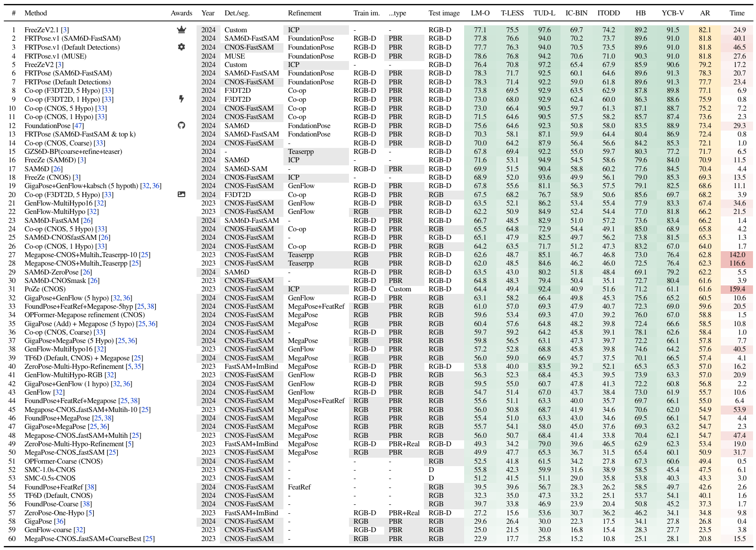Select the LM-O column header
This screenshot has width=756, height=550.
pyautogui.click(x=480, y=13)
